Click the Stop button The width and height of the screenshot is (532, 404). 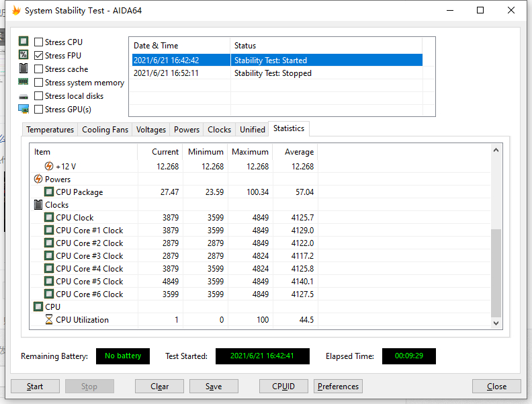coord(89,387)
